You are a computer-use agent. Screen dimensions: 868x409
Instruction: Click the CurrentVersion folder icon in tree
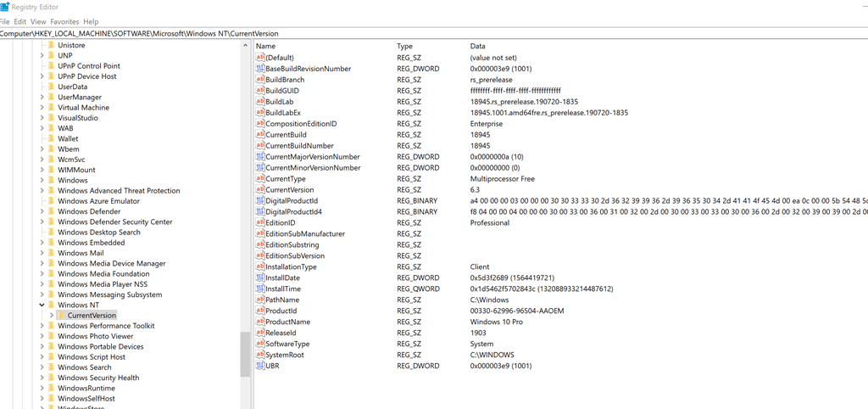pos(61,316)
